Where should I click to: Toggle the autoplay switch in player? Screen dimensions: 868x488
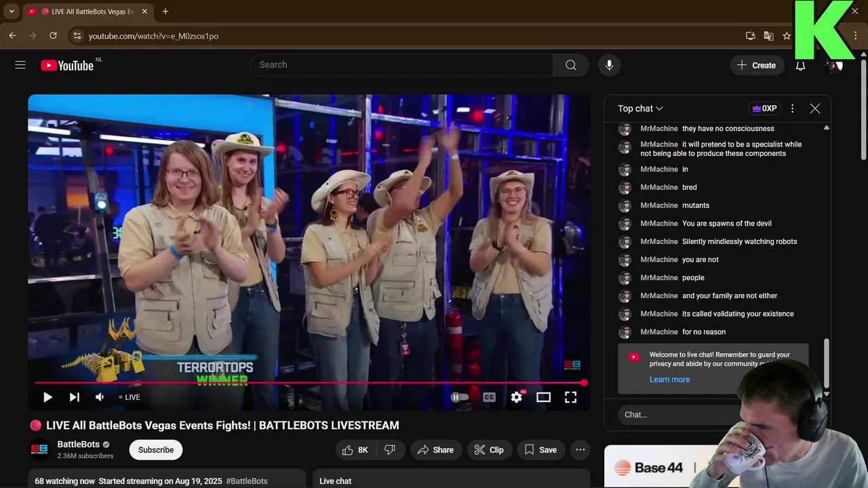[x=460, y=397]
